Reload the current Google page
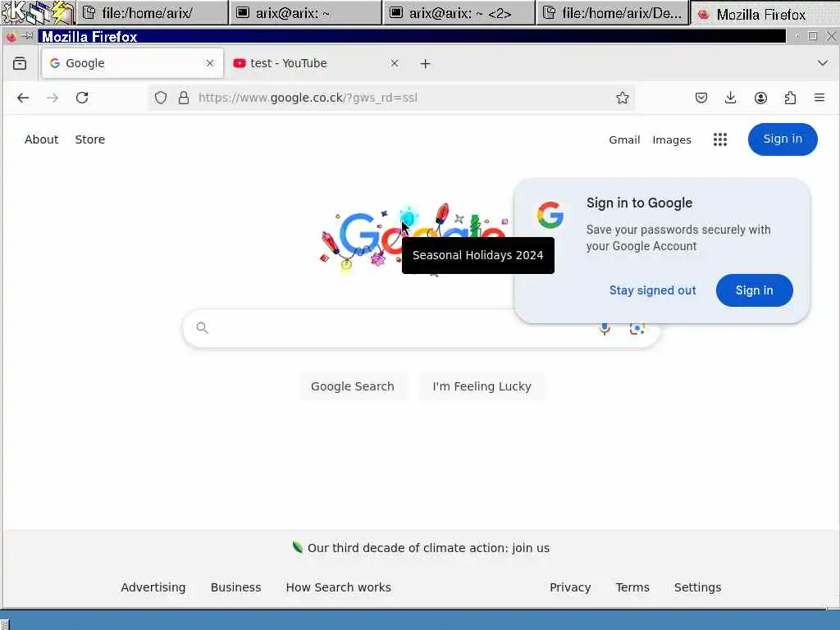Screen dimensions: 840x630 click(x=82, y=98)
